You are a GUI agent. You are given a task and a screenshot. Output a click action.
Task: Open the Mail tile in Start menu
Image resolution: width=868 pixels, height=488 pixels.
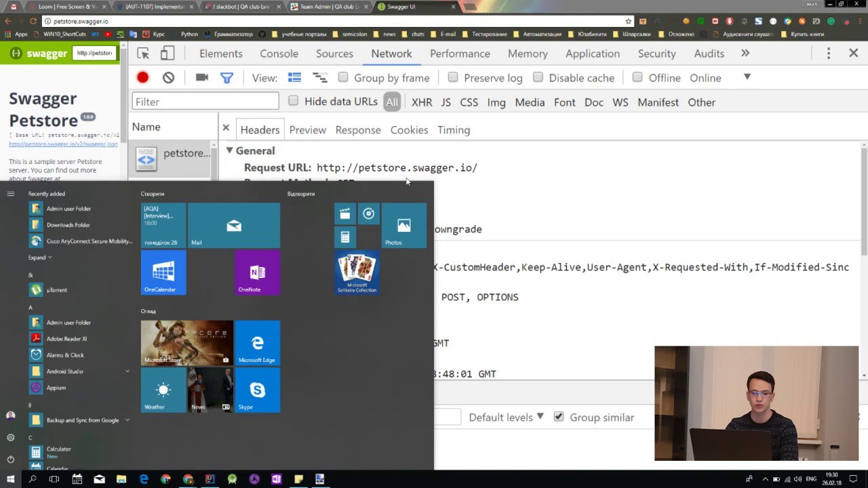click(x=234, y=226)
